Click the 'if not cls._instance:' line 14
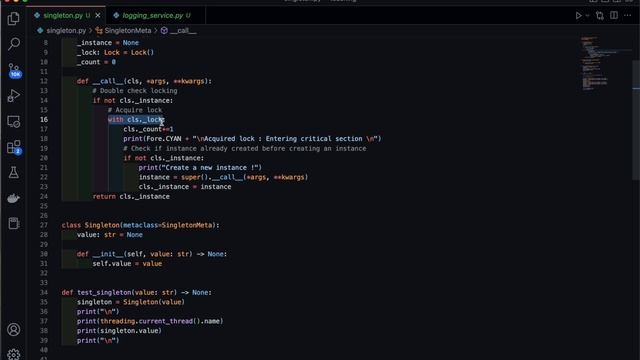Viewport: 640px width, 360px height. point(133,100)
